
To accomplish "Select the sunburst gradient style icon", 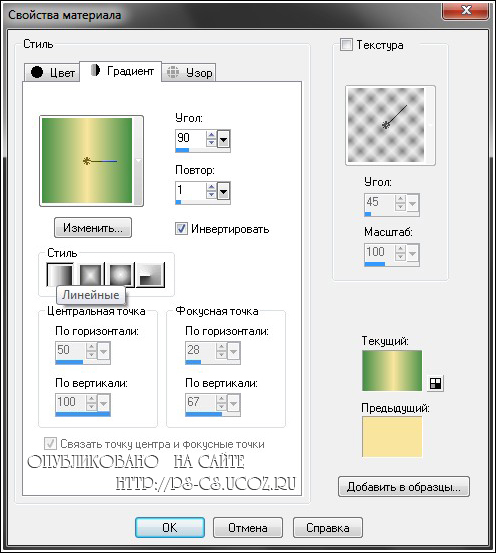I will click(121, 274).
